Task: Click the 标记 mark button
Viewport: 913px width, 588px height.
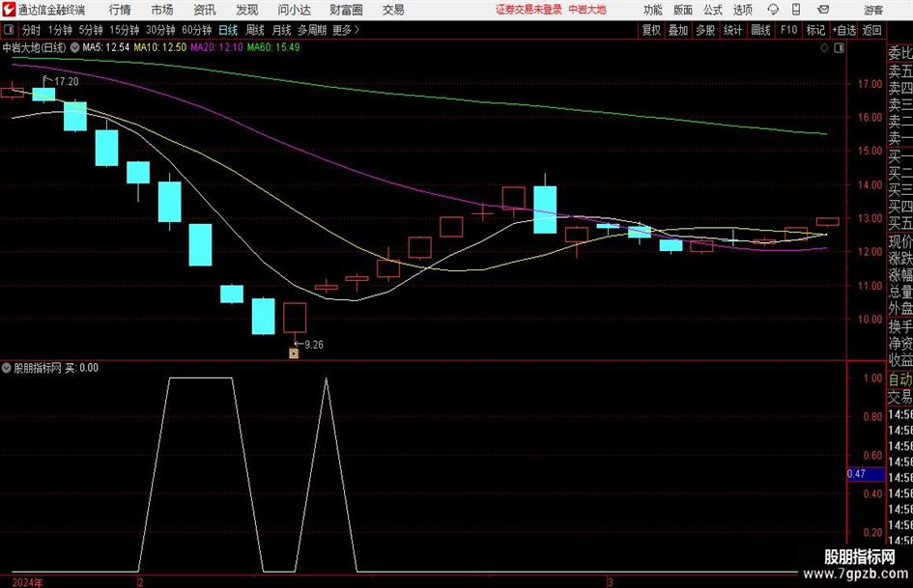Action: click(x=815, y=30)
